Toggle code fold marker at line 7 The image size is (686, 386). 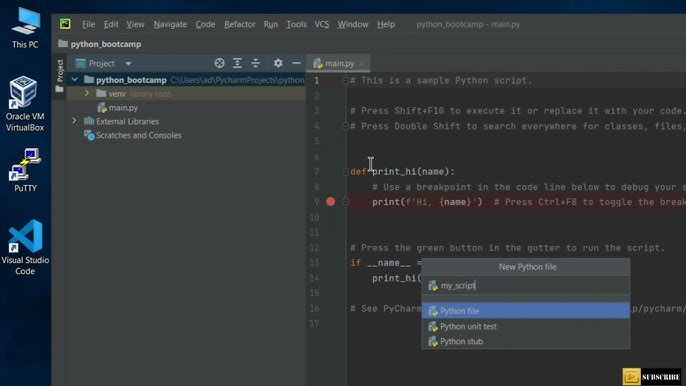pos(345,172)
